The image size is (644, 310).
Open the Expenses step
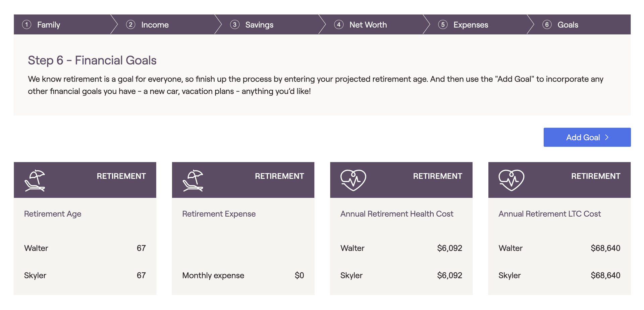471,25
